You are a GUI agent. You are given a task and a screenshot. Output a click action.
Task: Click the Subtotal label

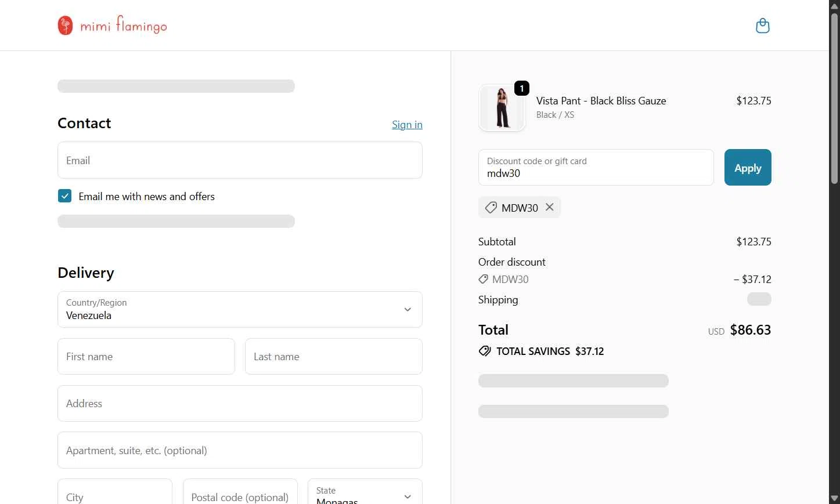(x=497, y=242)
